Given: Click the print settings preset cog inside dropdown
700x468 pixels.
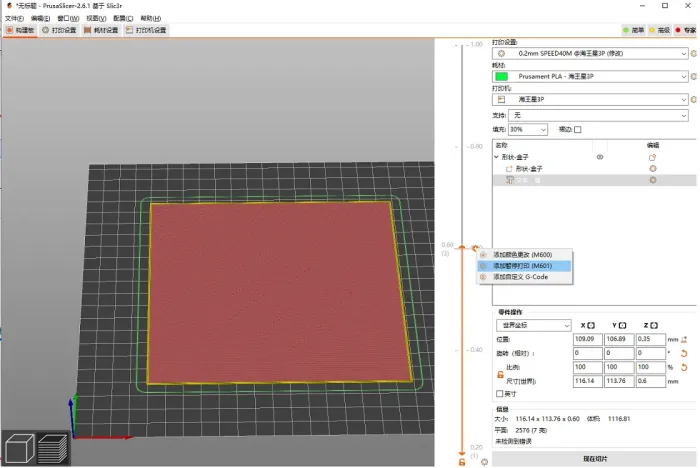Looking at the screenshot, I should click(501, 54).
